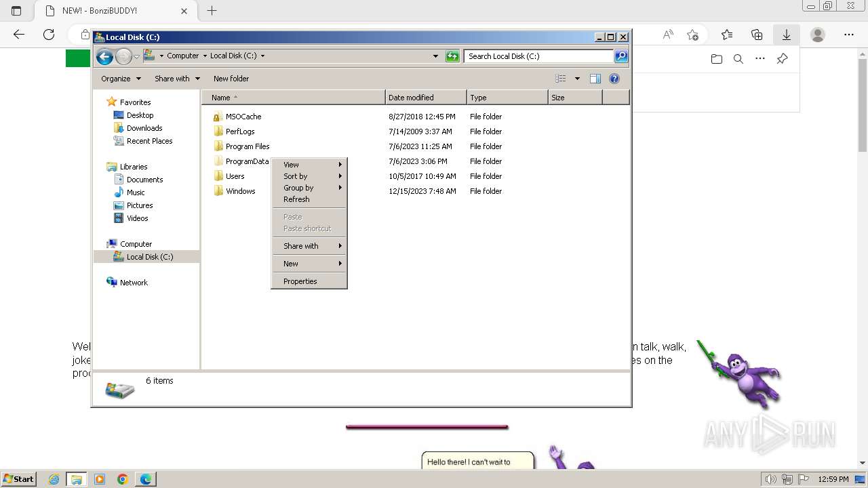This screenshot has width=868, height=488.
Task: Click the Edge browser refresh button
Action: coord(49,35)
